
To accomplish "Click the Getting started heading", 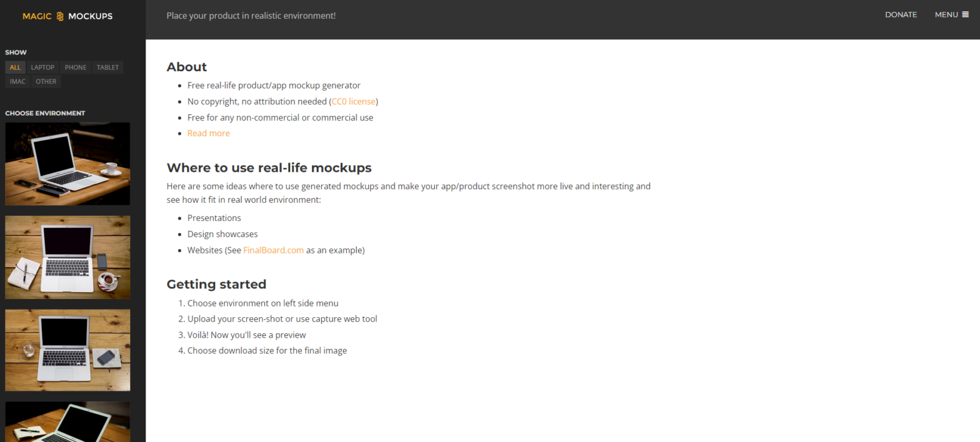I will coord(216,284).
